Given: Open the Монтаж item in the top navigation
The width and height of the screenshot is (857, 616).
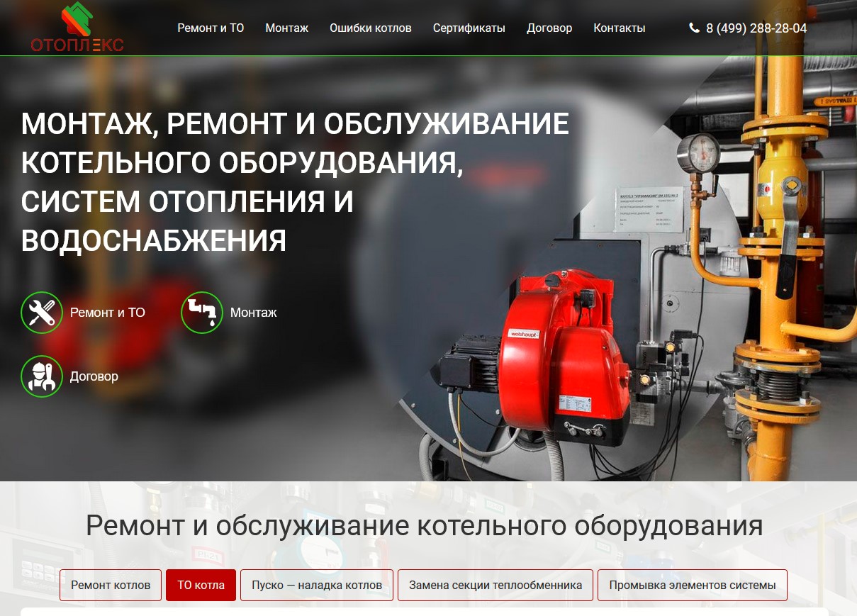Looking at the screenshot, I should 286,28.
